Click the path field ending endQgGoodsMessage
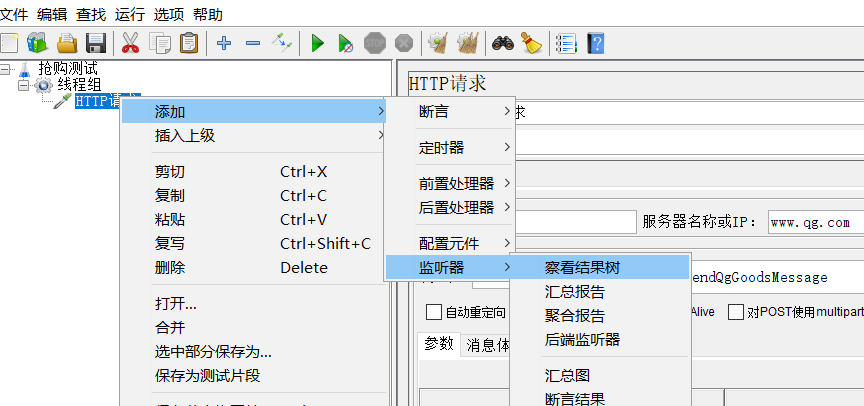Image resolution: width=864 pixels, height=406 pixels. pyautogui.click(x=777, y=277)
